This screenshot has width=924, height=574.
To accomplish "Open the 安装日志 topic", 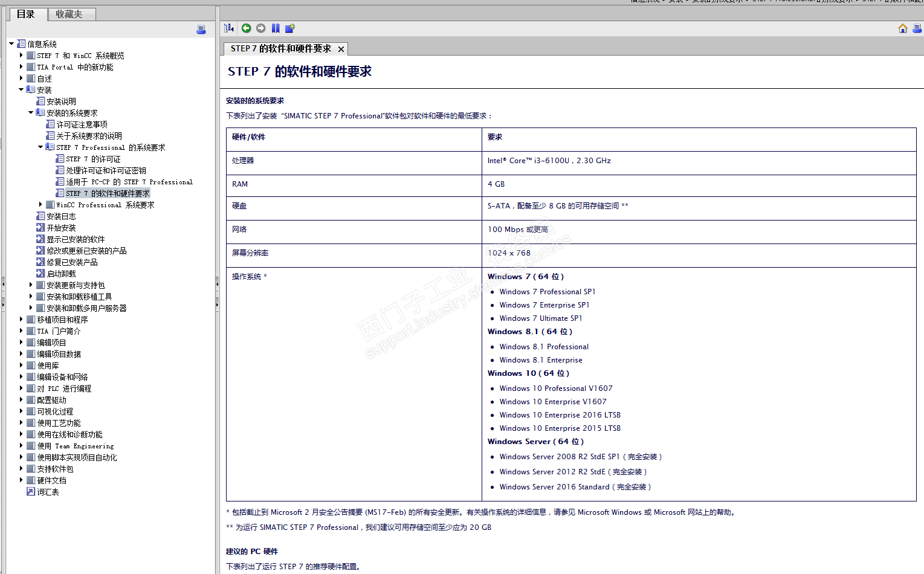I will point(61,216).
